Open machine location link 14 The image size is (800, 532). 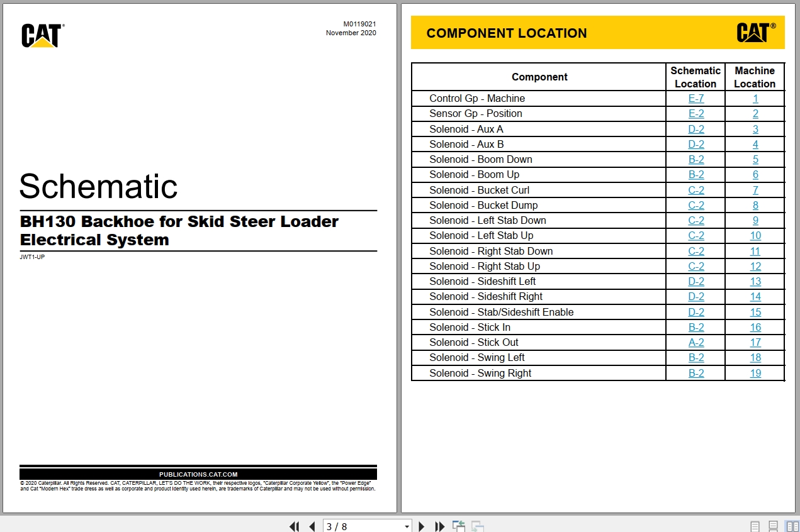[x=755, y=296]
